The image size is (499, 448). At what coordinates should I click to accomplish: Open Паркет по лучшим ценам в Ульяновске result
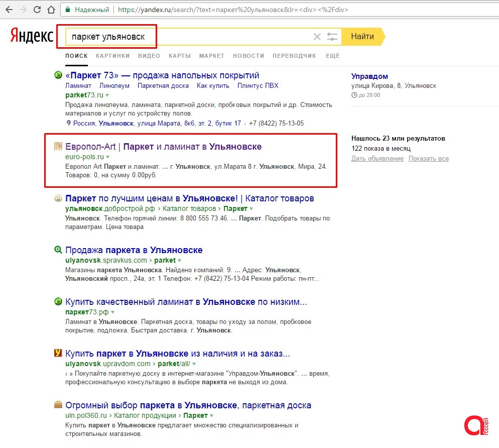point(190,198)
